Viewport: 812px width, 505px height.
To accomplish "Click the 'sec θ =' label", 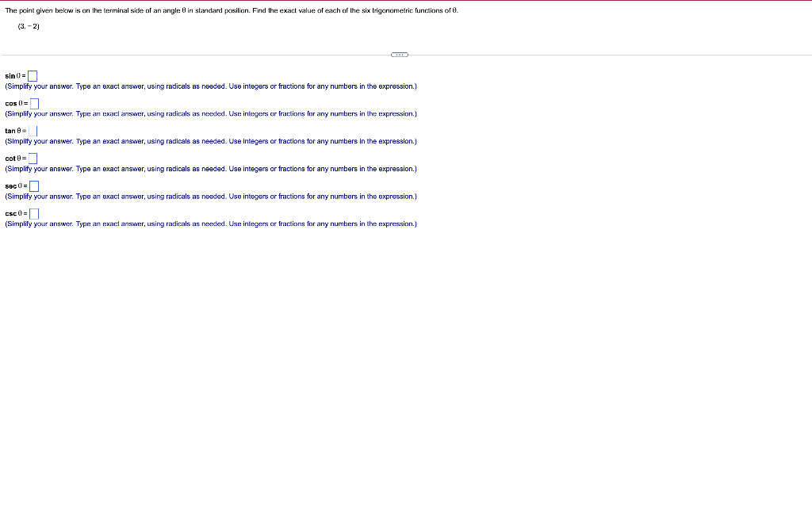I will click(17, 186).
